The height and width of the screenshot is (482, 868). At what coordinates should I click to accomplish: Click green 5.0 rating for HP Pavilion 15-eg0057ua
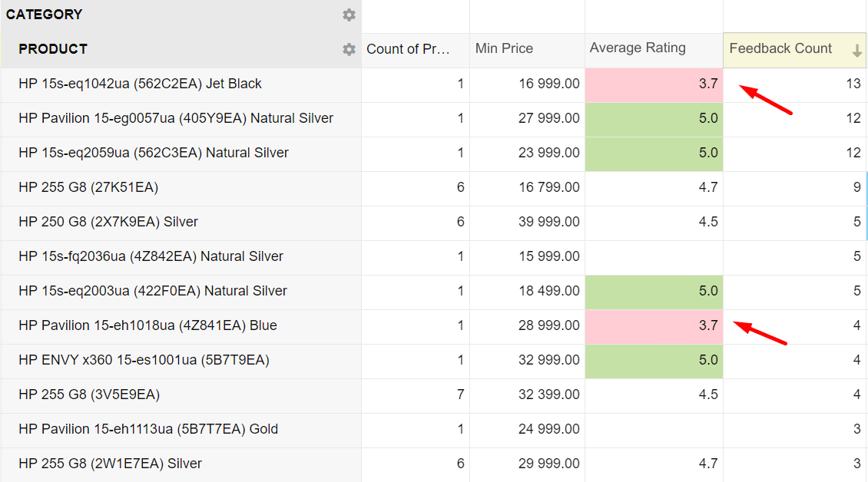tap(654, 119)
